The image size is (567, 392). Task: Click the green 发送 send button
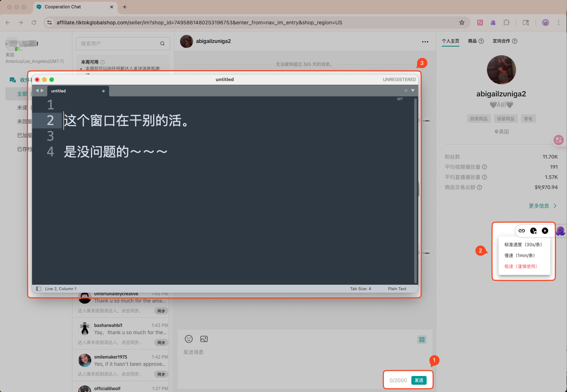point(419,380)
